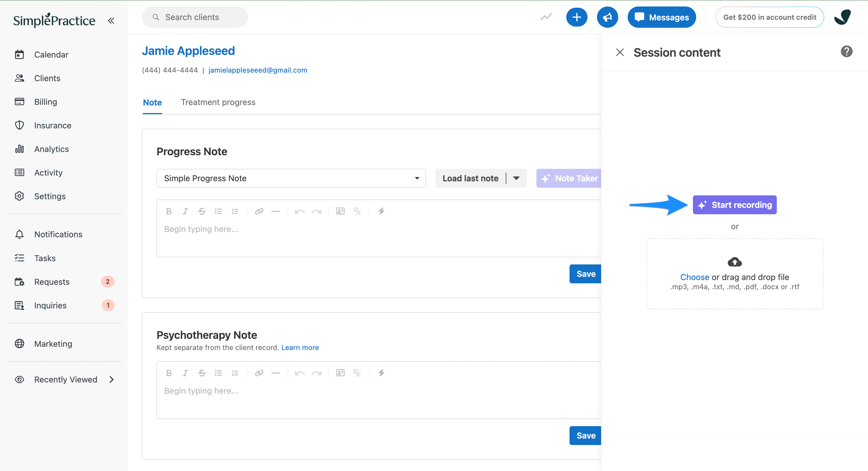868x471 pixels.
Task: Click the Start recording button
Action: pos(735,205)
